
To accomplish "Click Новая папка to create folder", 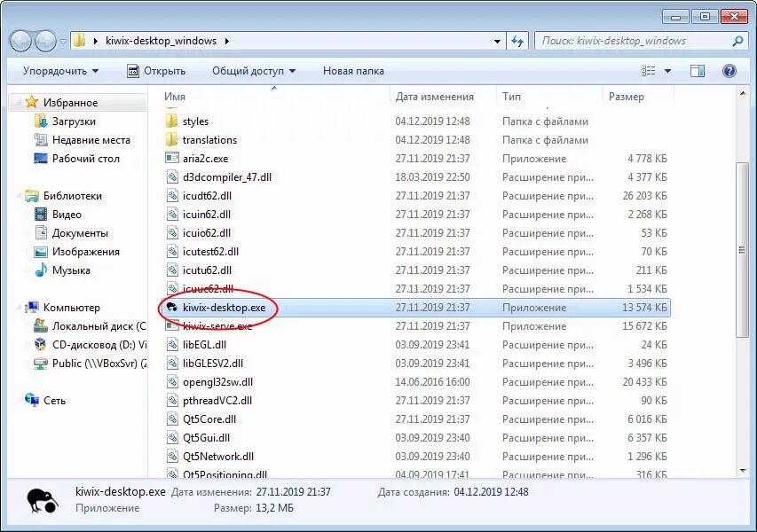I will [353, 71].
